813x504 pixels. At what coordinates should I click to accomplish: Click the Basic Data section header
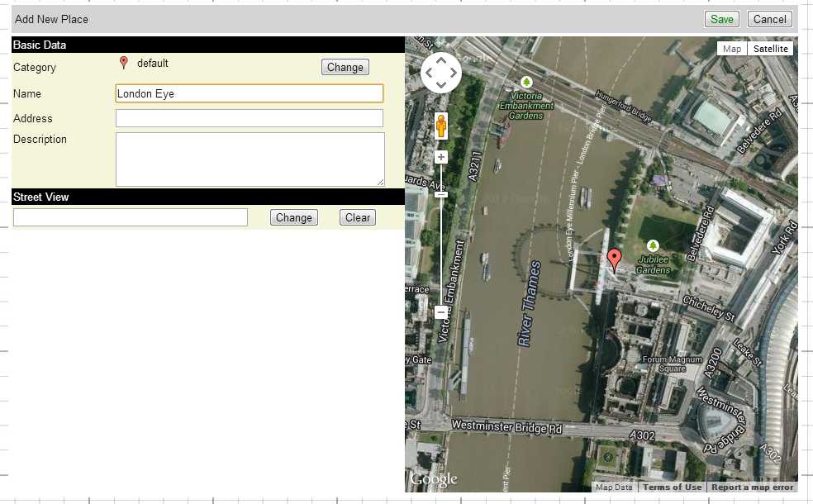pyautogui.click(x=208, y=45)
